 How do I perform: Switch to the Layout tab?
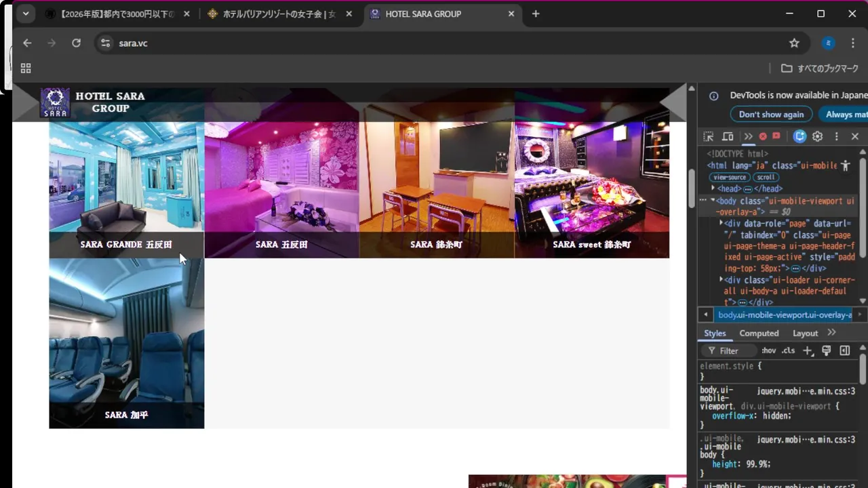pyautogui.click(x=805, y=333)
